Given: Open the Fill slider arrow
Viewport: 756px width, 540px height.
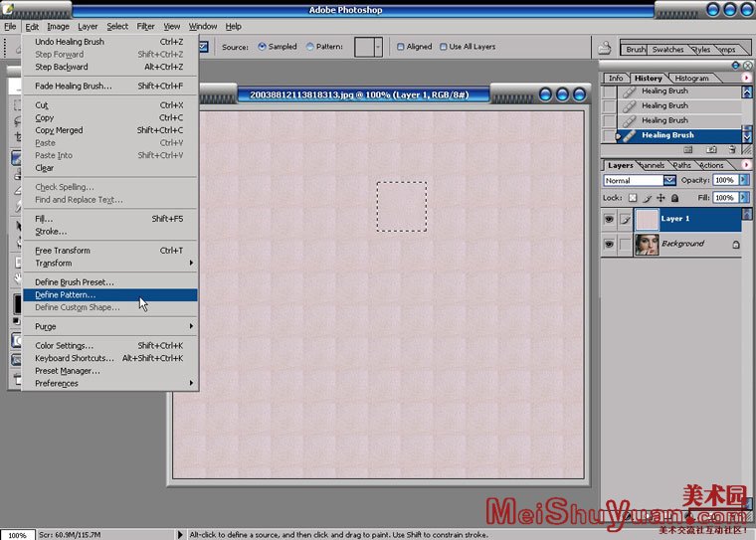Looking at the screenshot, I should (744, 197).
